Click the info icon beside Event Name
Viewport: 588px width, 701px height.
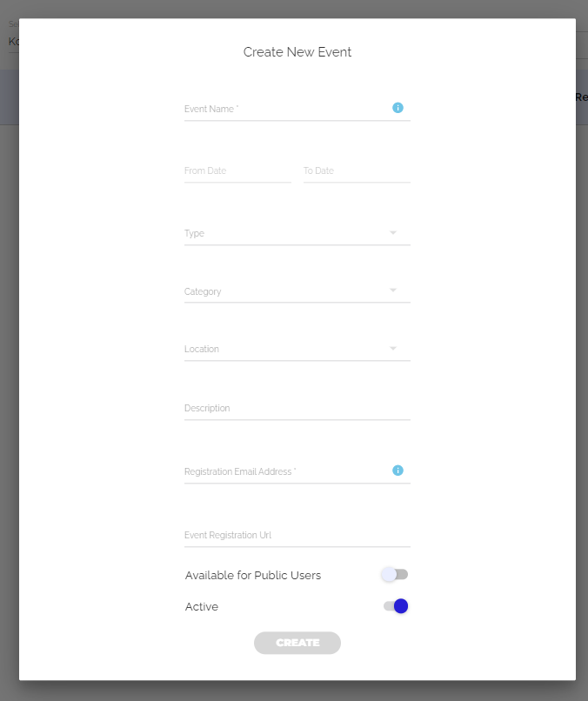pyautogui.click(x=398, y=108)
